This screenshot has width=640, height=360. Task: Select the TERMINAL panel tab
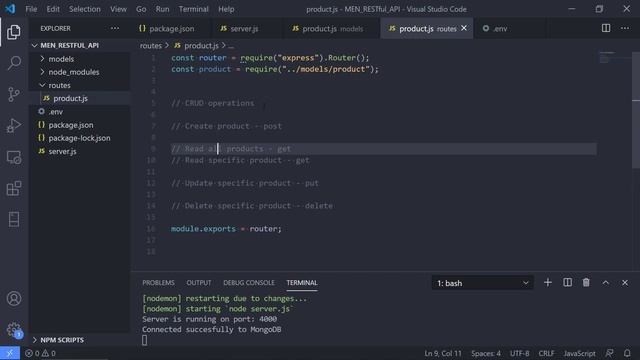[302, 282]
